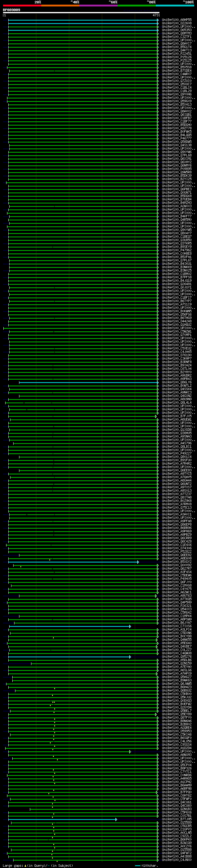Select label UniRef100_Q95276
The width and height of the screenshot is (197, 868).
pyautogui.click(x=177, y=656)
